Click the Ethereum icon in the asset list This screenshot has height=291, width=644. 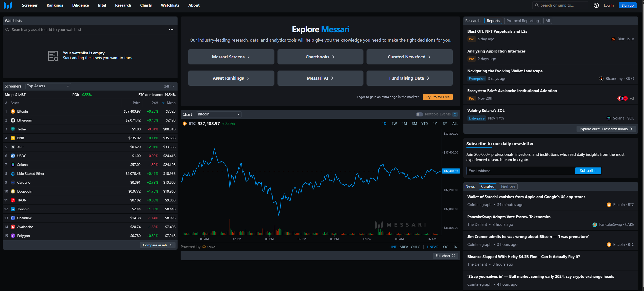point(13,120)
